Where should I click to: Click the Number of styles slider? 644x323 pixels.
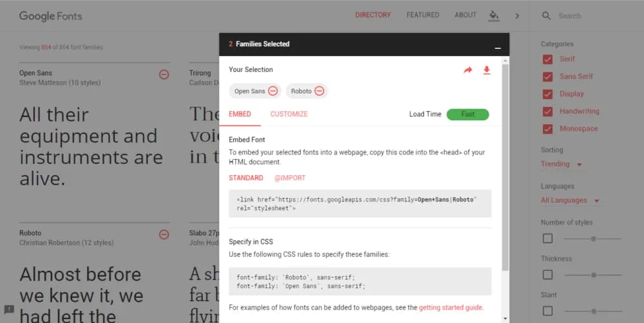coord(592,239)
